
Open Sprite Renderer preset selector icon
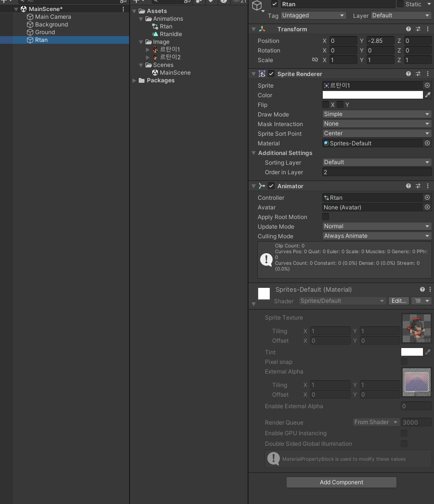(418, 74)
